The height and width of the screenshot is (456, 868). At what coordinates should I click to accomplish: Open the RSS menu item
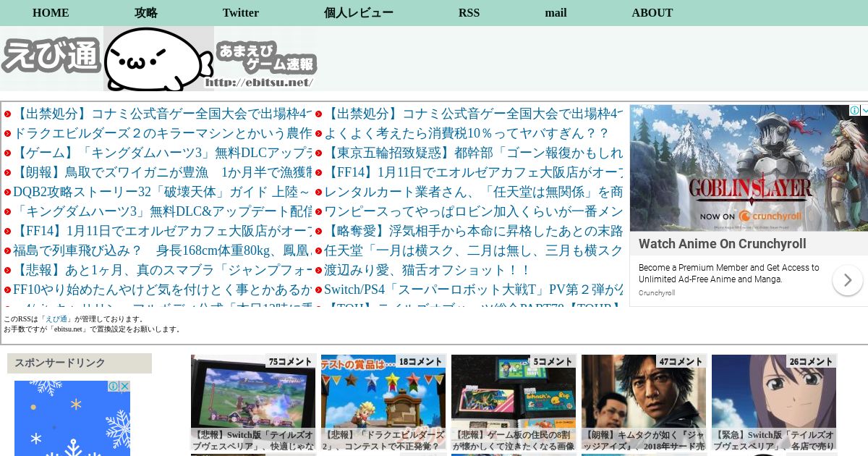tap(469, 13)
